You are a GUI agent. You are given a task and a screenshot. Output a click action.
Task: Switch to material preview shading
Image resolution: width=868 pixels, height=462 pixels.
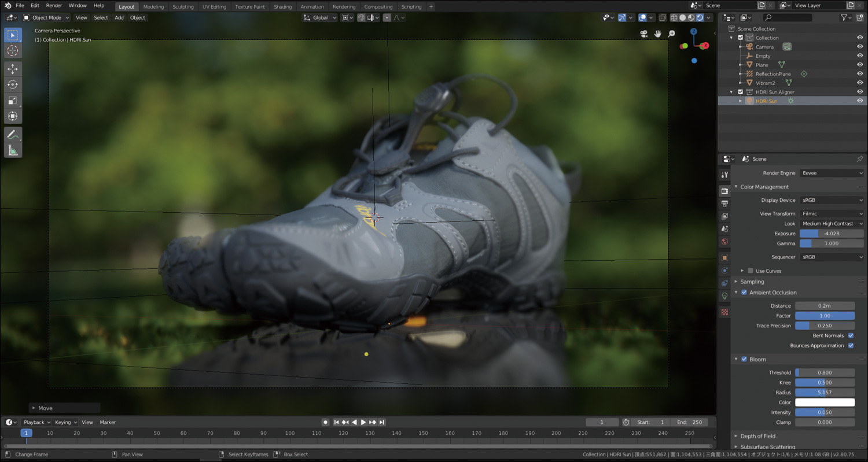pos(692,17)
